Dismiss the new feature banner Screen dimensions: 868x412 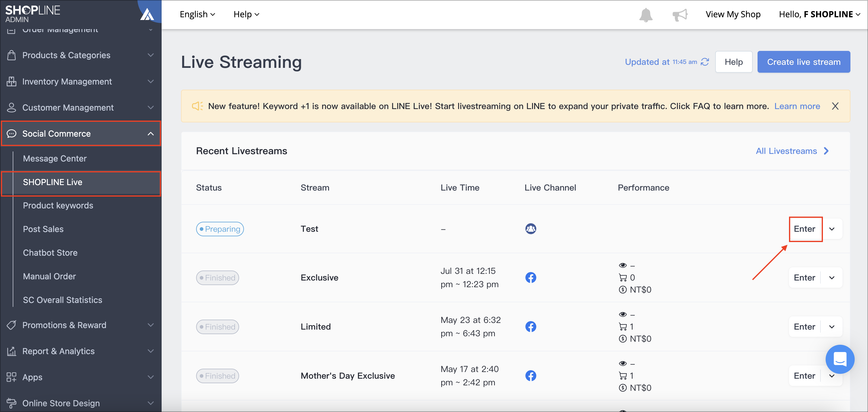point(835,106)
